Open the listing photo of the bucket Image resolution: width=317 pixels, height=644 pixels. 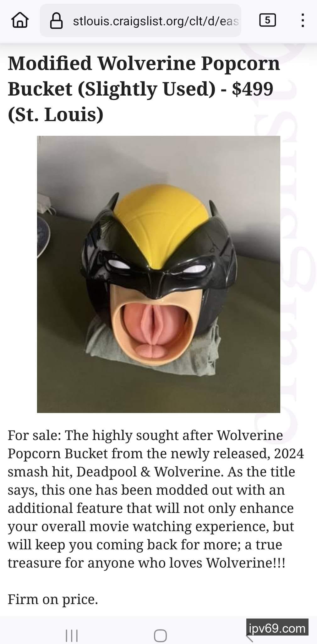coord(159,274)
